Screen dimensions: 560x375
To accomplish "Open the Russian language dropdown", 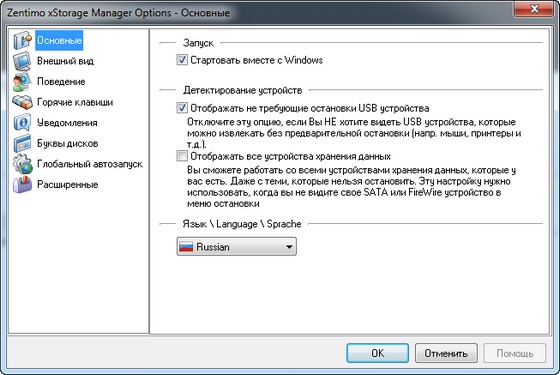I will [x=236, y=247].
